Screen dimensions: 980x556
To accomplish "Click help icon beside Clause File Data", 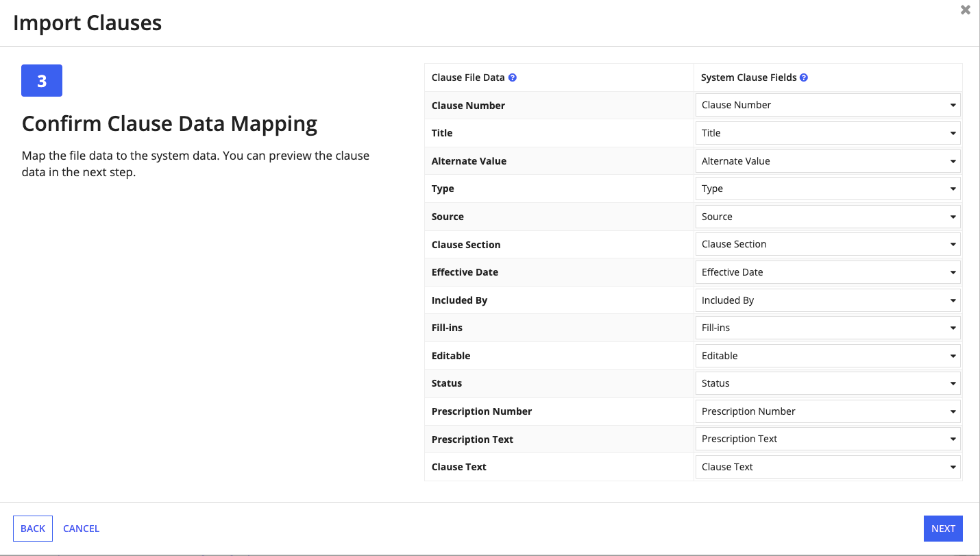I will coord(513,77).
